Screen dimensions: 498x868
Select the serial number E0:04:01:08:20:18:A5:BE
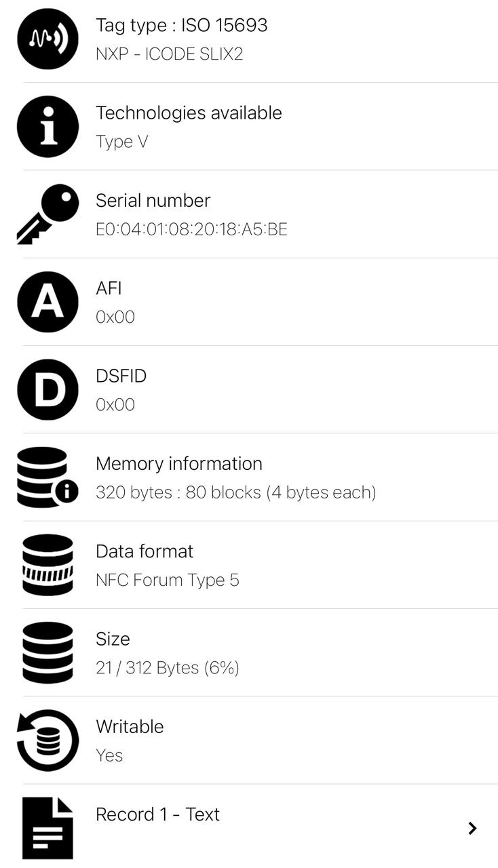(191, 229)
